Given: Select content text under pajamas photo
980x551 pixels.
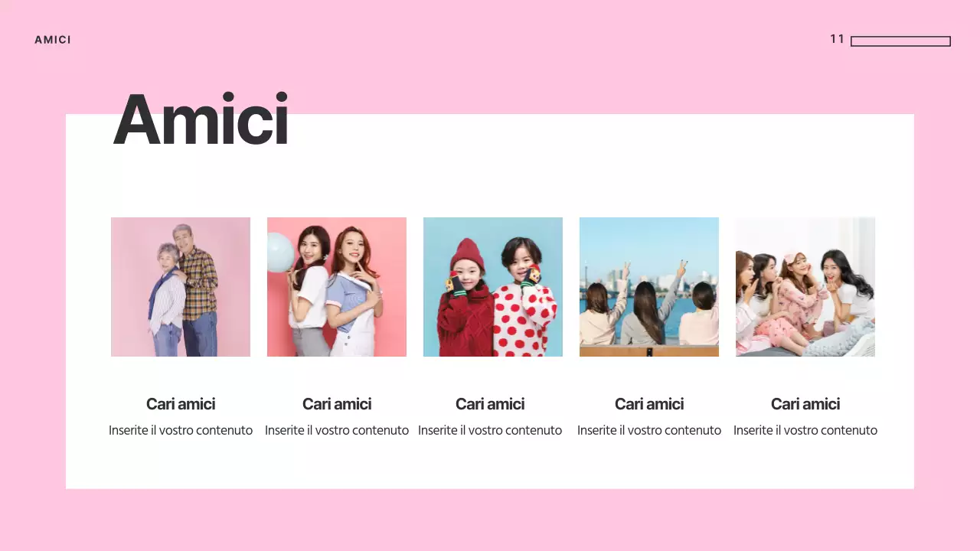Looking at the screenshot, I should coord(805,430).
